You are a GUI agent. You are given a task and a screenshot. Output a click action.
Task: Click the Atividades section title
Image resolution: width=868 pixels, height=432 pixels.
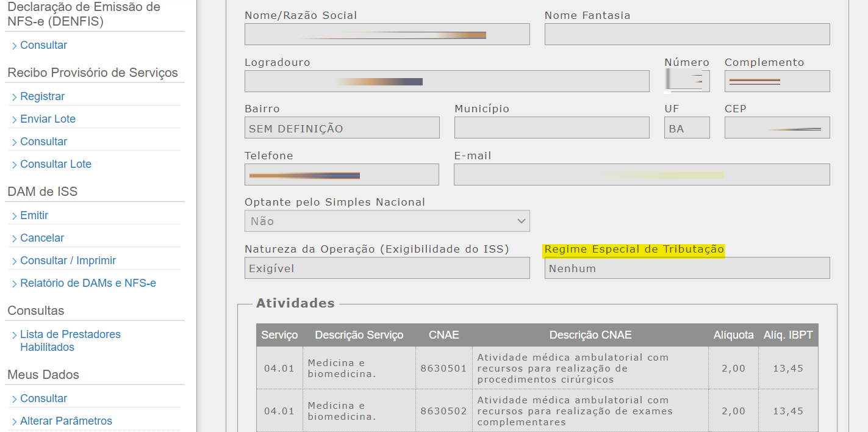click(x=295, y=303)
